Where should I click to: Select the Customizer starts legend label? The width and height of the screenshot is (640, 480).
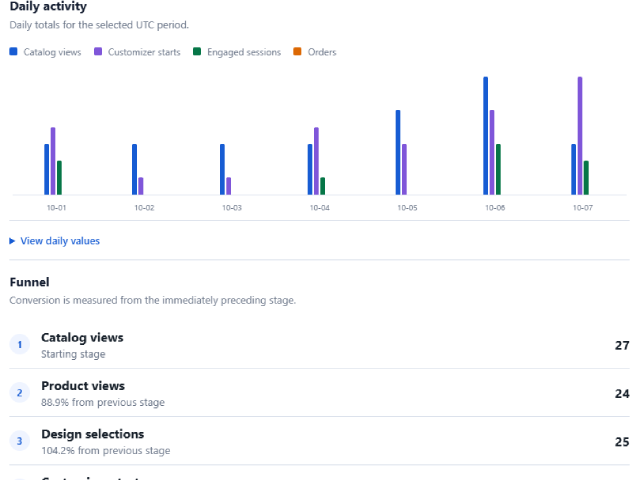(144, 52)
